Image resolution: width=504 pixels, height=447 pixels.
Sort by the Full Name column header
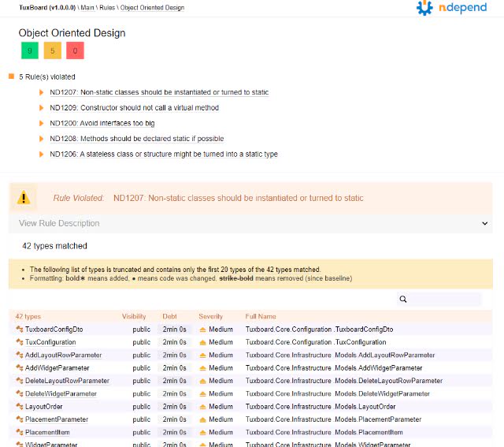click(261, 316)
